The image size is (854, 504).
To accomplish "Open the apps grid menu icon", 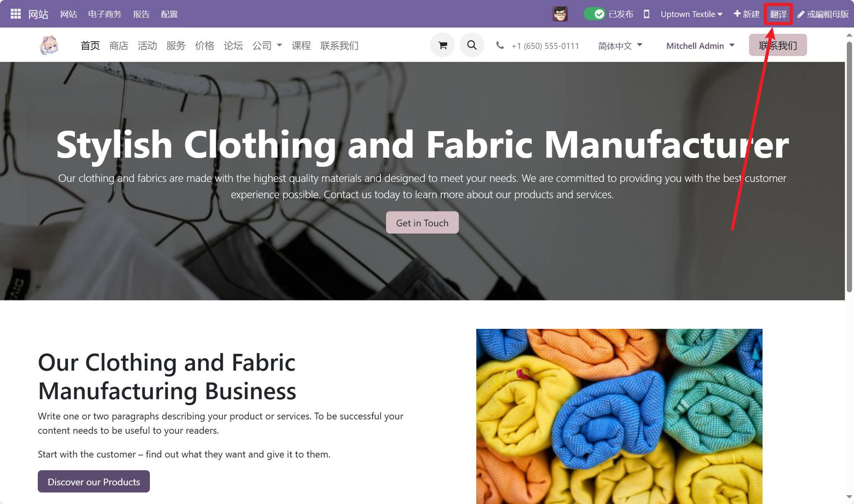I will coord(16,14).
